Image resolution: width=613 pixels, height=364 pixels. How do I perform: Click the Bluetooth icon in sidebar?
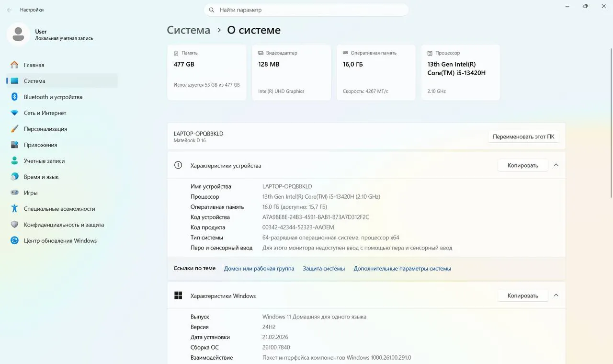point(14,97)
